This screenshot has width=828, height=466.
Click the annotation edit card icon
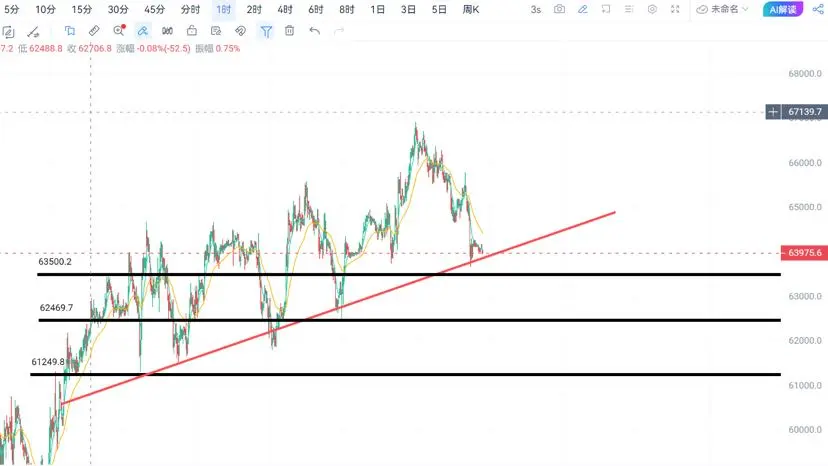(x=215, y=31)
